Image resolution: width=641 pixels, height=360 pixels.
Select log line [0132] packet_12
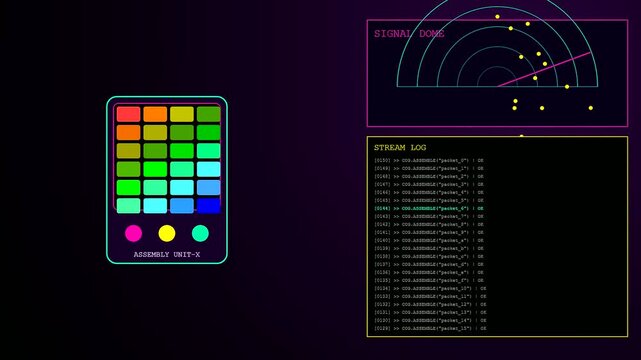[430, 304]
